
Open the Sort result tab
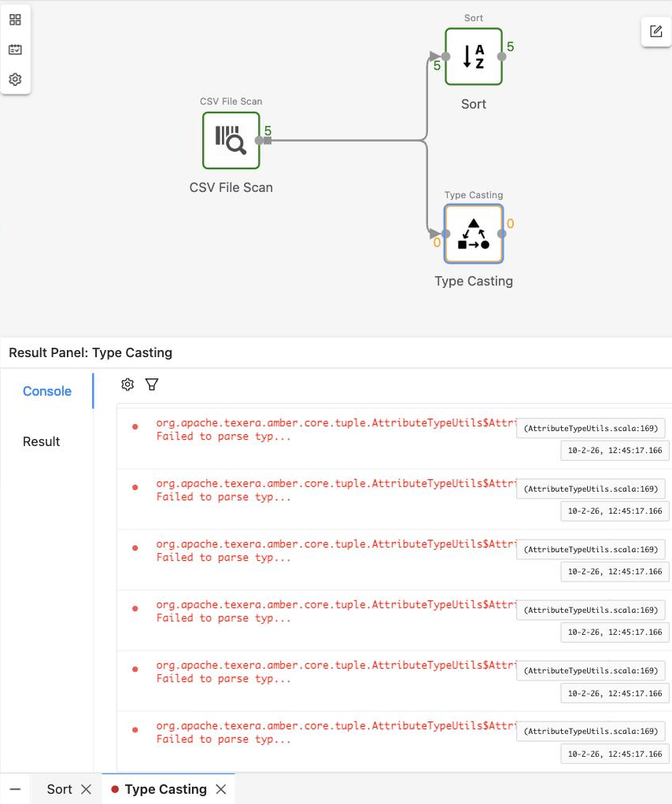[60, 789]
